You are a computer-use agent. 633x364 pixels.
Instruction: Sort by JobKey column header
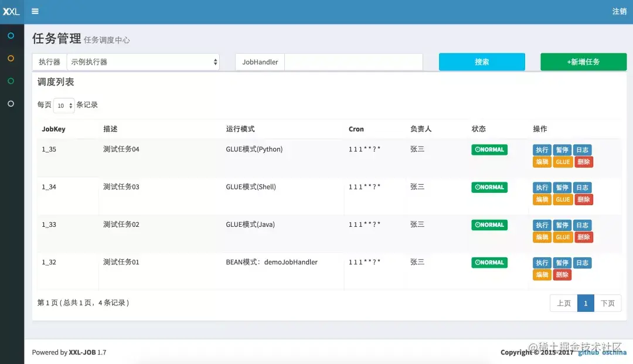(53, 129)
